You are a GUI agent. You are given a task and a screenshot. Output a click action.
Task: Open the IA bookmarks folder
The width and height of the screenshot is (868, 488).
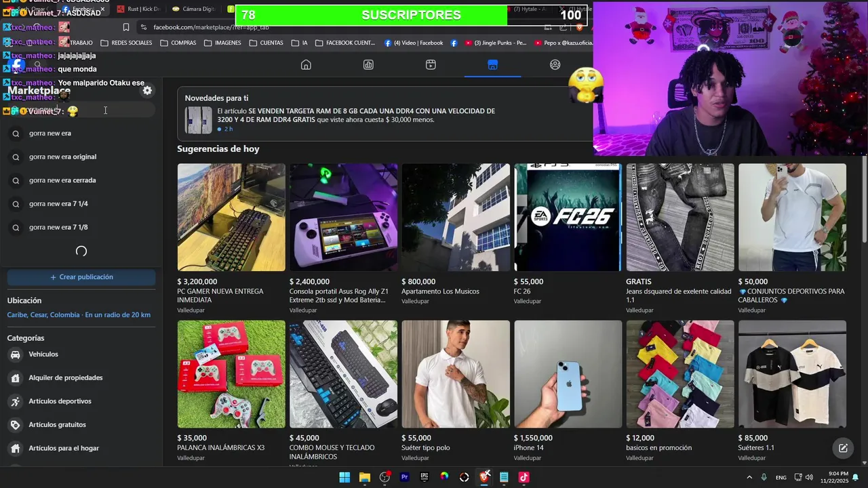click(x=300, y=43)
